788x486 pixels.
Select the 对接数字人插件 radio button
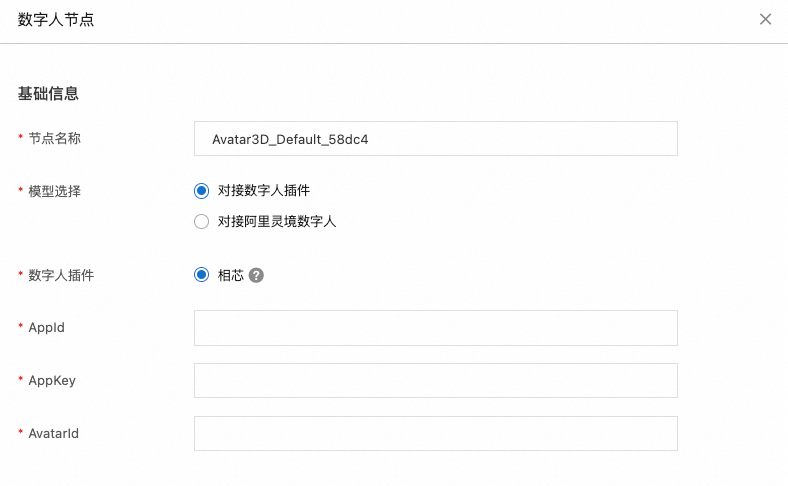coord(202,191)
